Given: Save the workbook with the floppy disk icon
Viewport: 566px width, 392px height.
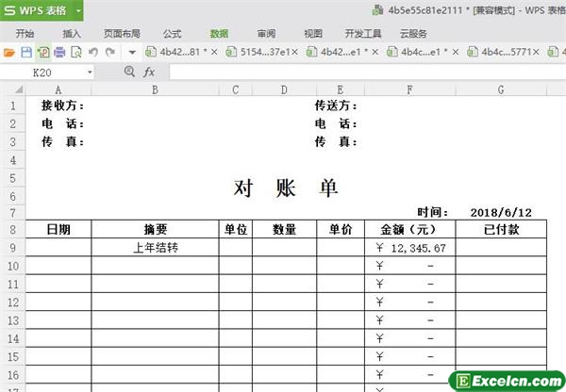Looking at the screenshot, I should click(26, 53).
